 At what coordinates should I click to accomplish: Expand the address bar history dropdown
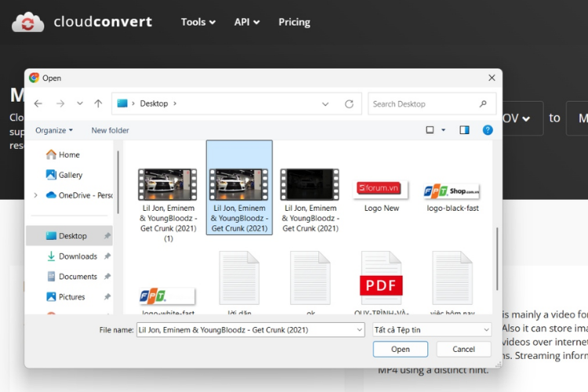pyautogui.click(x=325, y=104)
